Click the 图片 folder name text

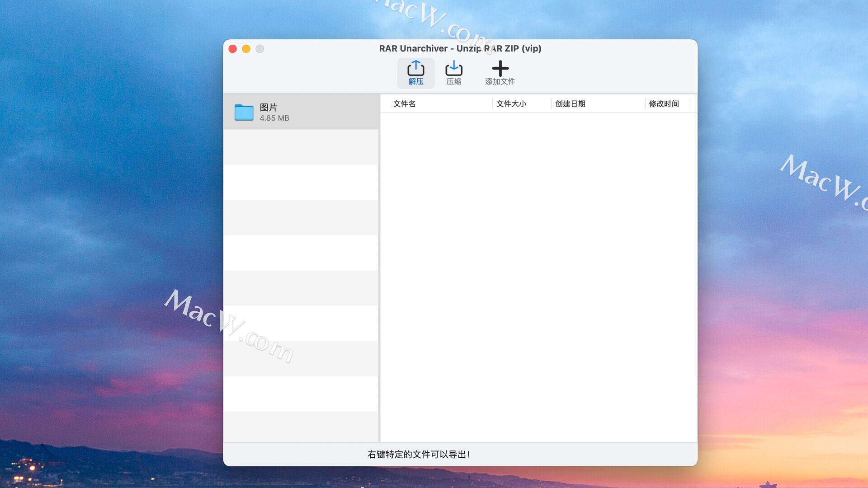click(268, 107)
